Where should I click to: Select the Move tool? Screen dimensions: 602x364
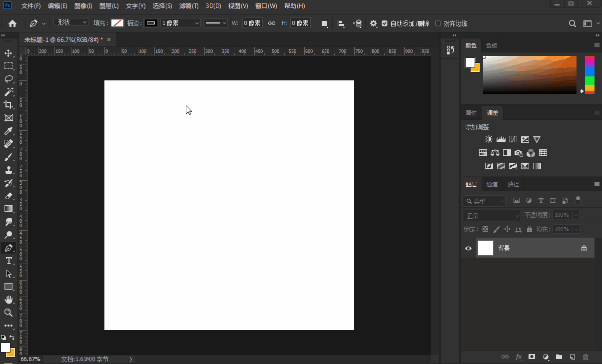(8, 53)
